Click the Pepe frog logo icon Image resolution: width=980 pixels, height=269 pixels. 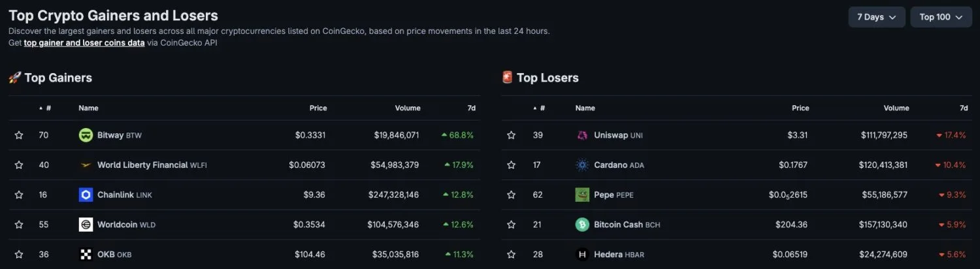click(x=582, y=195)
